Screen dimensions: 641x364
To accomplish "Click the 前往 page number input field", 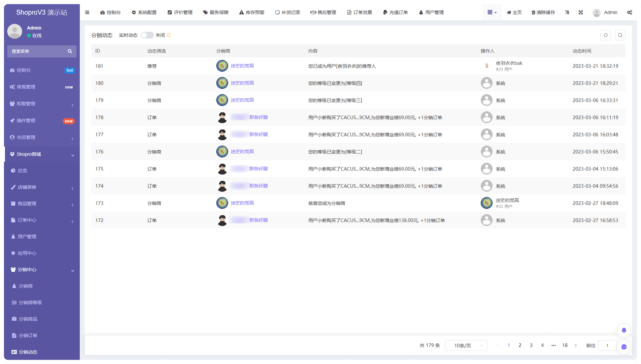I will pyautogui.click(x=607, y=346).
